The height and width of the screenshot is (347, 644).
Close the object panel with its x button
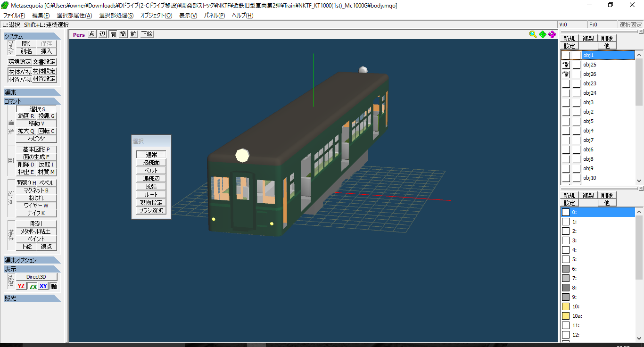pos(641,32)
